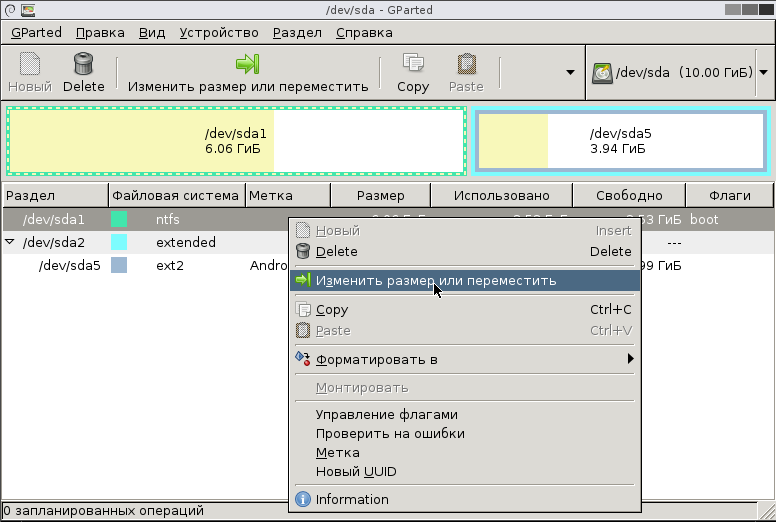Click the window resize grip in bottom corner
776x522 pixels.
(767, 511)
